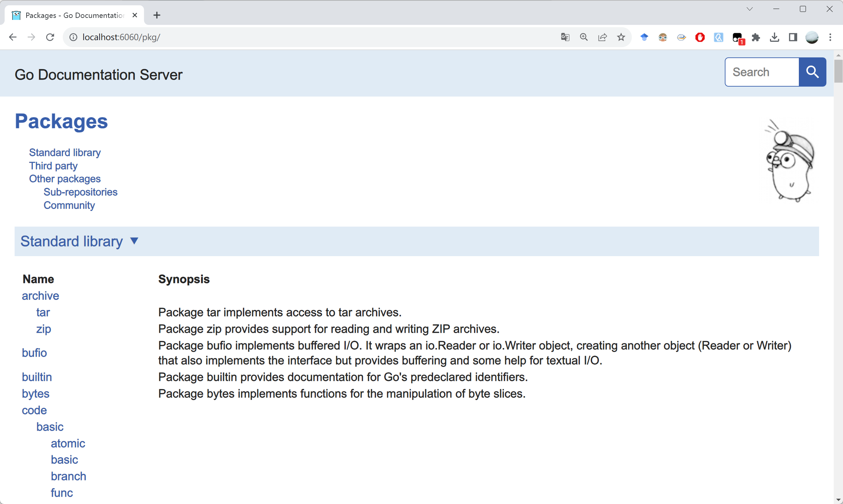Open Chrome downloads icon
This screenshot has width=843, height=504.
[774, 37]
